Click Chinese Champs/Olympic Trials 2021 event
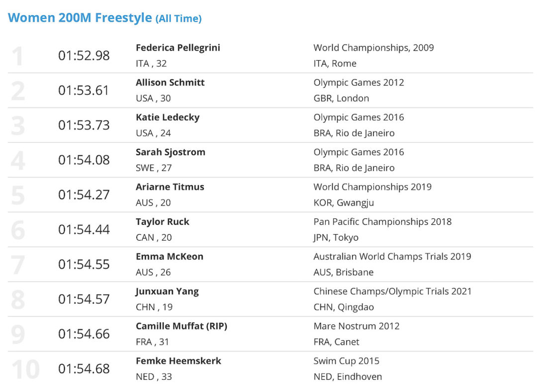The width and height of the screenshot is (547, 392). (392, 292)
